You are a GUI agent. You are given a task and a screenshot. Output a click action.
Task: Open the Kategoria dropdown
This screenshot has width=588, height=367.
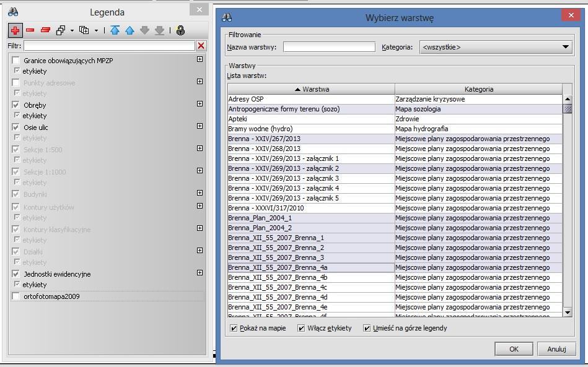click(x=496, y=47)
